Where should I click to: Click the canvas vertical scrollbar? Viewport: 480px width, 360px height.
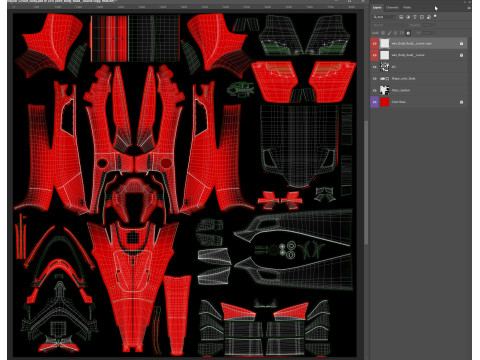(x=366, y=182)
